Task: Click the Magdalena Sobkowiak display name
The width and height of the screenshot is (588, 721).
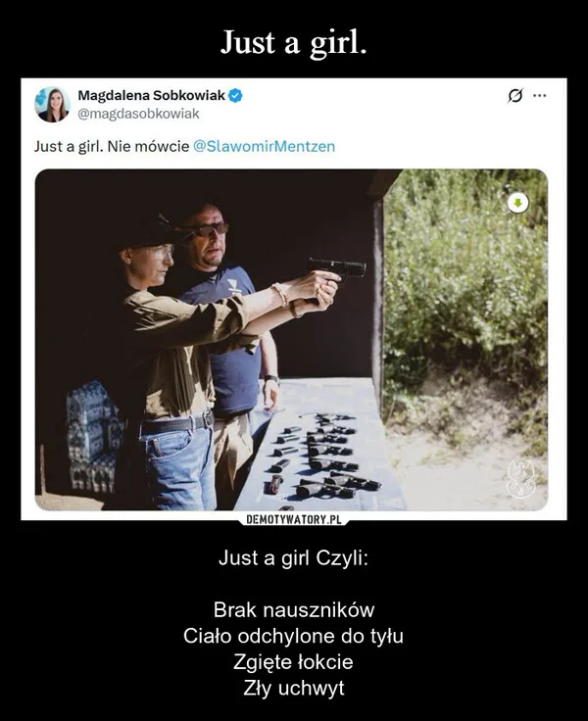Action: [151, 95]
